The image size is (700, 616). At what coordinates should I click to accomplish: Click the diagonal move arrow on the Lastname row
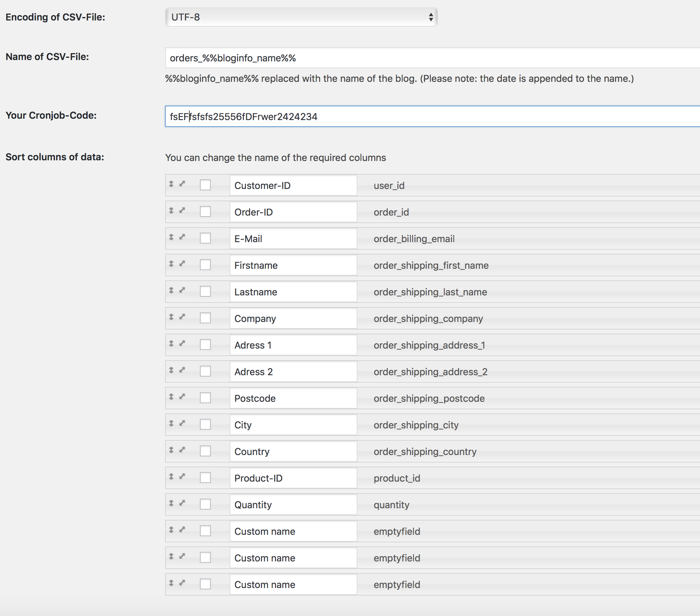coord(182,290)
